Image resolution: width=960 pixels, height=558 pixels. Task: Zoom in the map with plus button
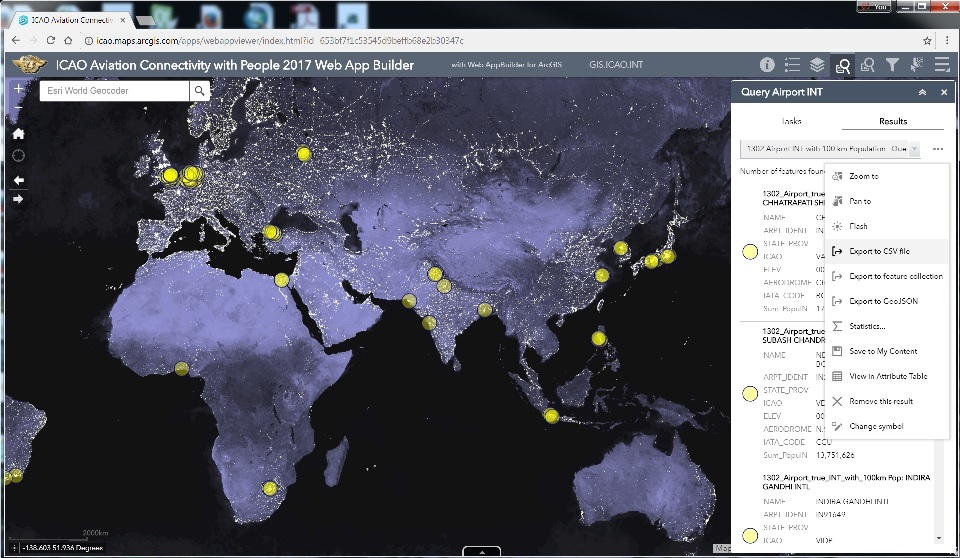tap(18, 89)
